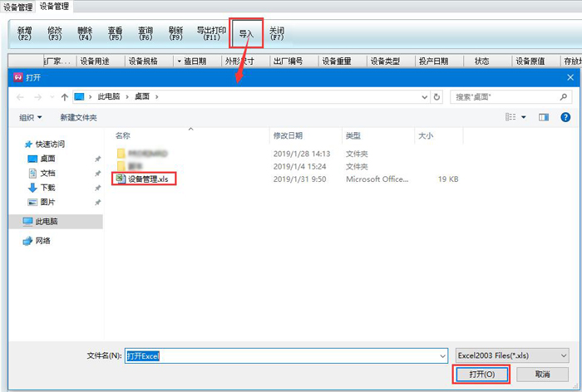This screenshot has width=582, height=392.
Task: Click the refresh icon beside the address bar
Action: click(438, 97)
